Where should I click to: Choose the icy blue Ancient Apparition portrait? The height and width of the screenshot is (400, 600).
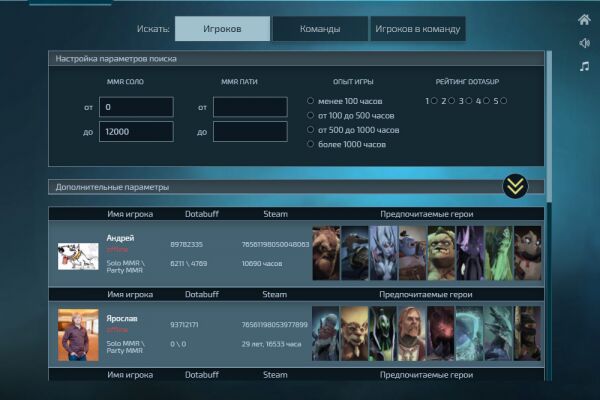tap(470, 333)
